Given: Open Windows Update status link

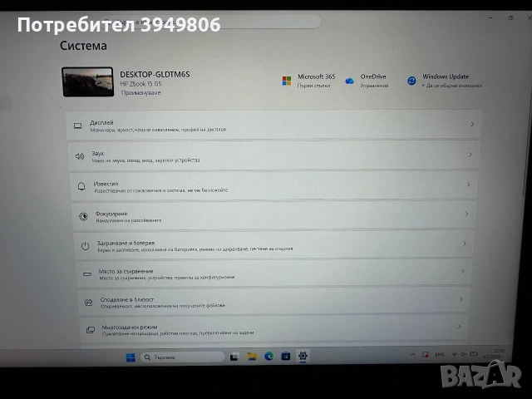Looking at the screenshot, I should click(x=454, y=86).
